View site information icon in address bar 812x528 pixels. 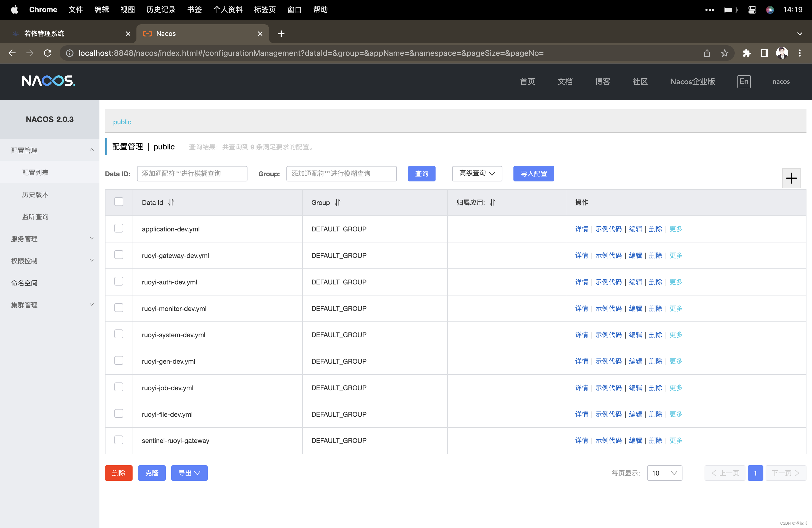tap(70, 53)
